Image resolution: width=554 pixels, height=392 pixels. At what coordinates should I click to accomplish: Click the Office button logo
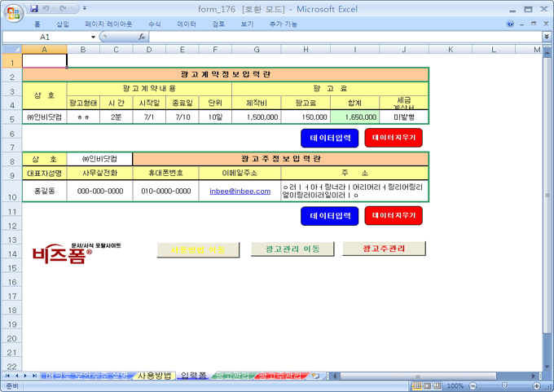[14, 14]
